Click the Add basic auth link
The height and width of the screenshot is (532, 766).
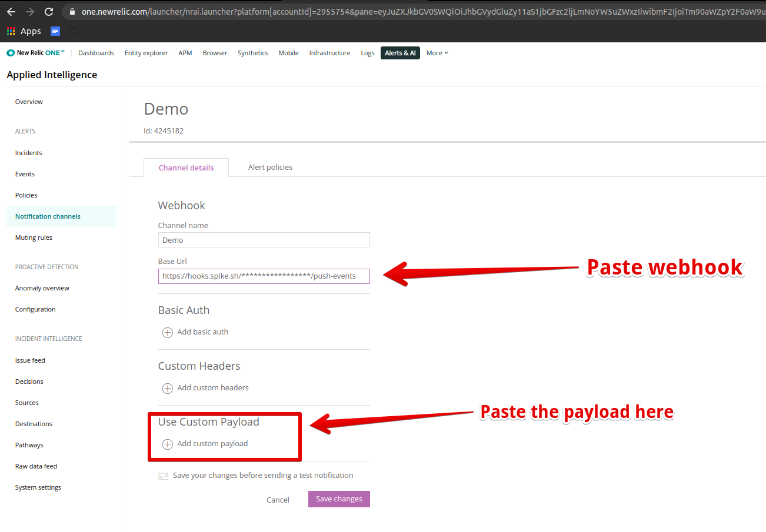[203, 332]
